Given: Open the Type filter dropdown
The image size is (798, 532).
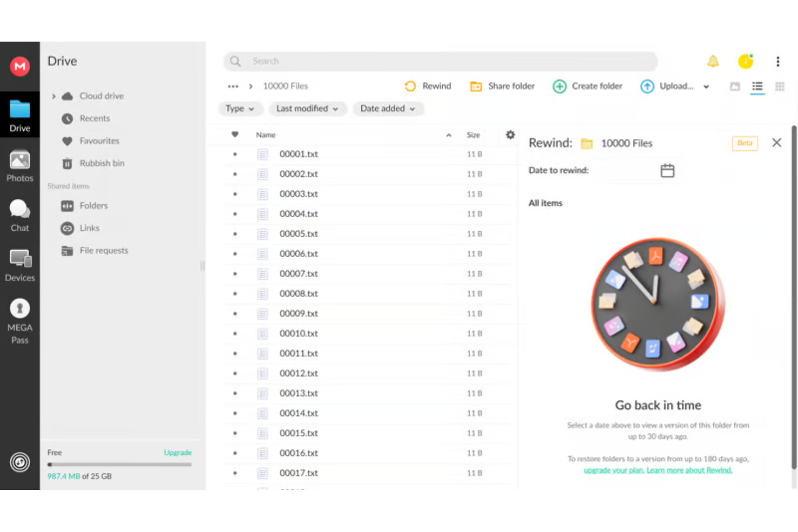Looking at the screenshot, I should pyautogui.click(x=240, y=108).
